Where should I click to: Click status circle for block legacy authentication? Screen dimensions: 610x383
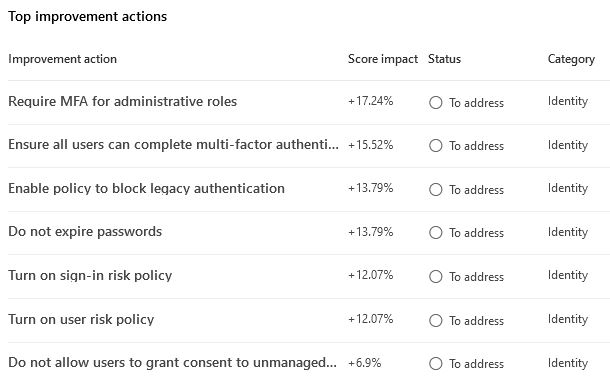point(435,190)
